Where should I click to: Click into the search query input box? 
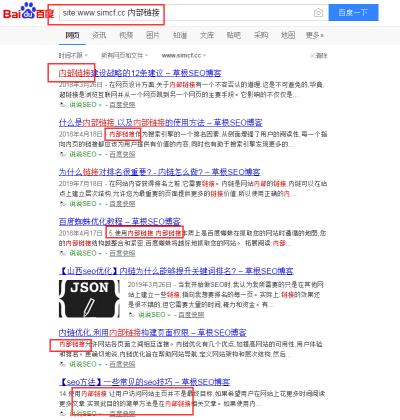[186, 13]
